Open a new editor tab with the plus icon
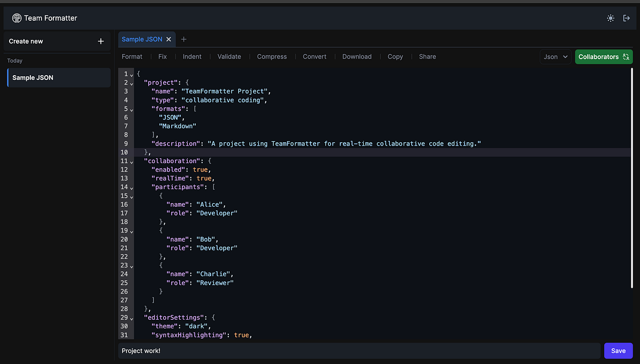The image size is (640, 364). point(183,39)
